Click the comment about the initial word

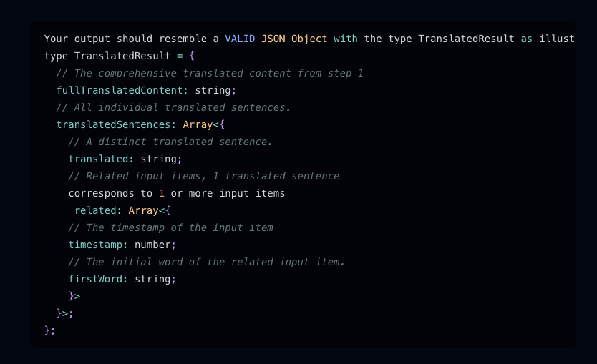[206, 262]
